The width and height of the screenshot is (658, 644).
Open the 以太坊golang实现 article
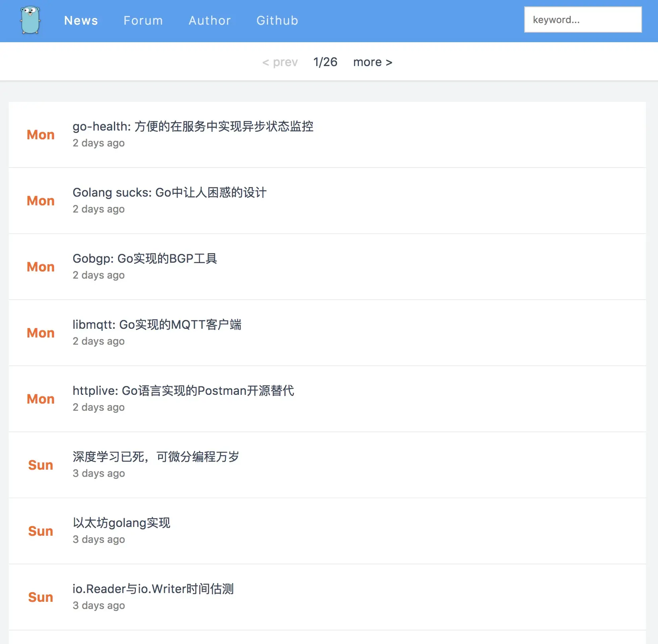pos(121,523)
